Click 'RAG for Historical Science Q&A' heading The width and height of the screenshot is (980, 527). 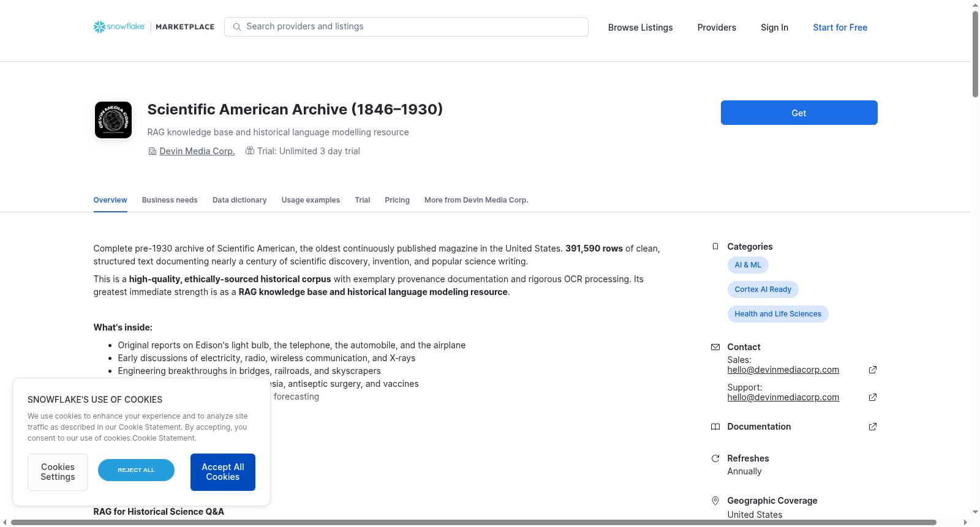(x=159, y=512)
